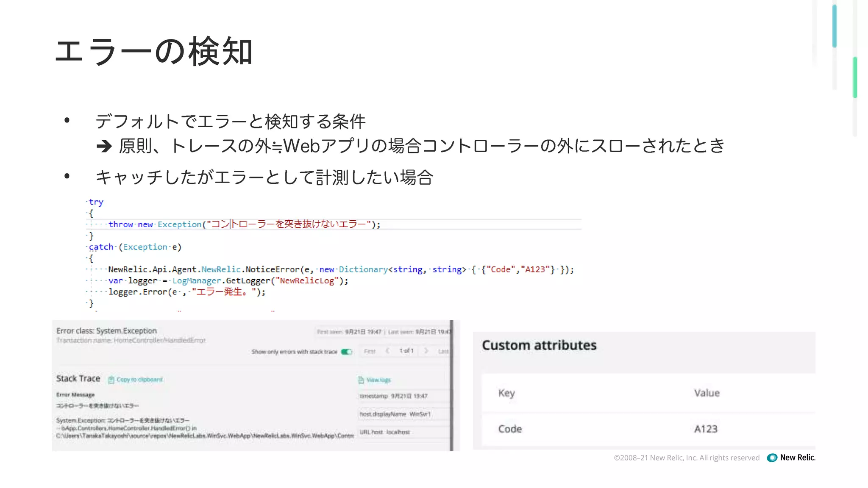Click the 'Error Message' label
The image size is (868, 488).
(x=75, y=394)
